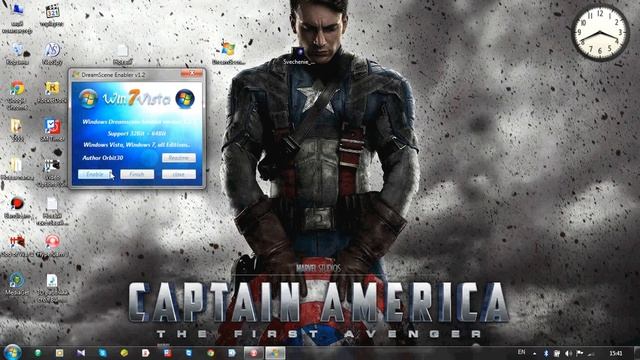Click the Bluetooth tray icon

(546, 353)
